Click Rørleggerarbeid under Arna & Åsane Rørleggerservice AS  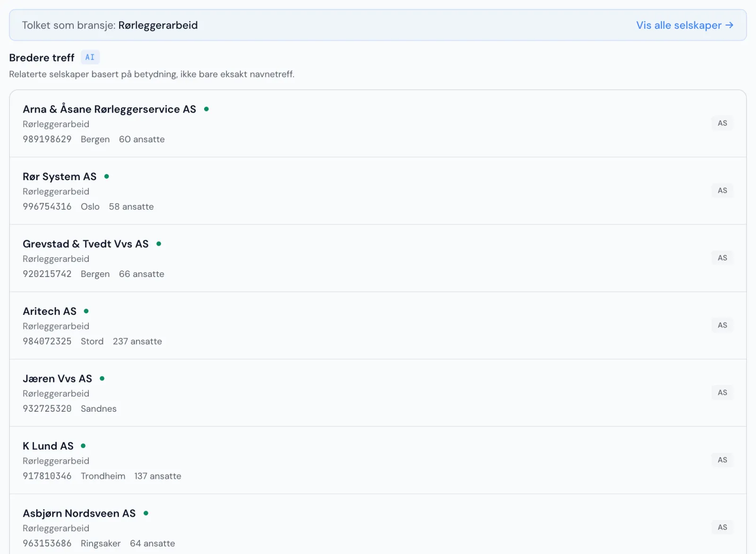(x=56, y=124)
